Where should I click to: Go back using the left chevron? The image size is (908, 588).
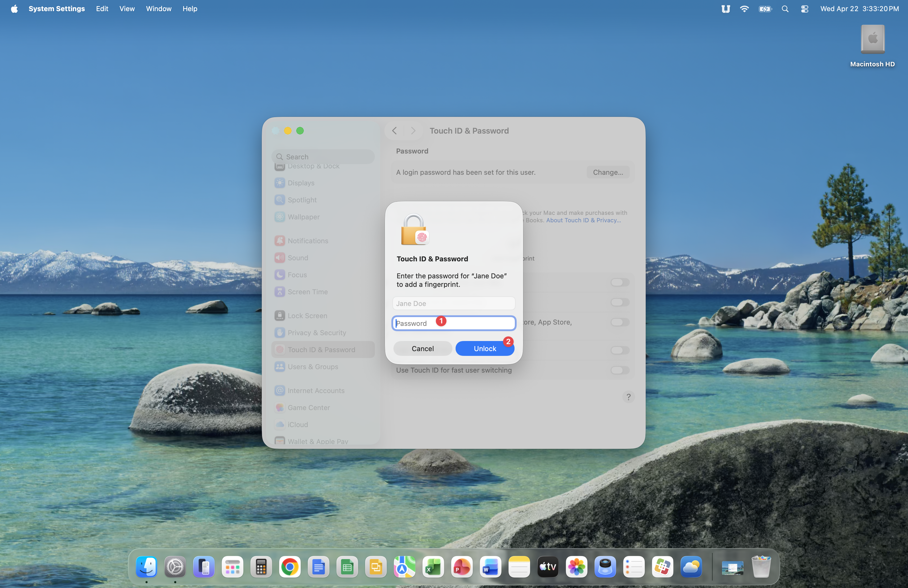click(395, 131)
